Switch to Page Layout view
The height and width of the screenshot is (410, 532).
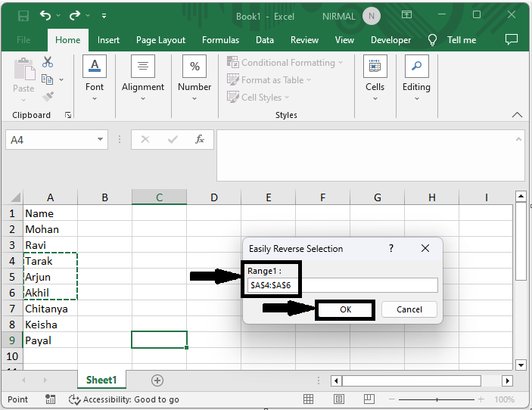coord(338,399)
